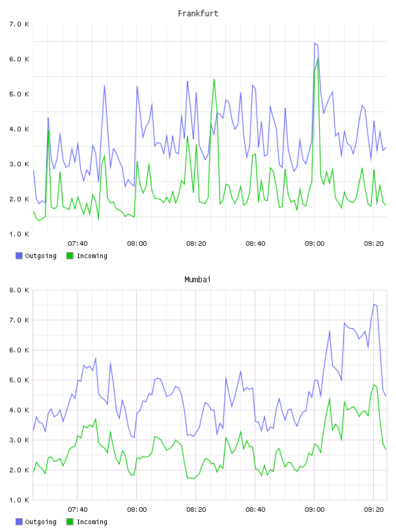Viewport: 396px width, 532px height.
Task: Click the 6.0 K axis label in Frankfurt chart
Action: click(19, 59)
